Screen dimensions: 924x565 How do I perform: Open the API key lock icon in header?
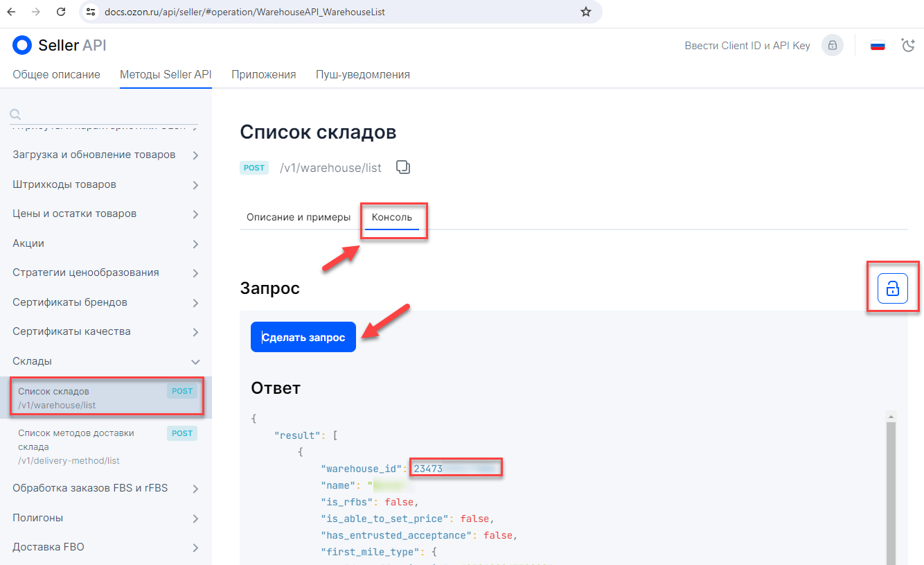[832, 46]
